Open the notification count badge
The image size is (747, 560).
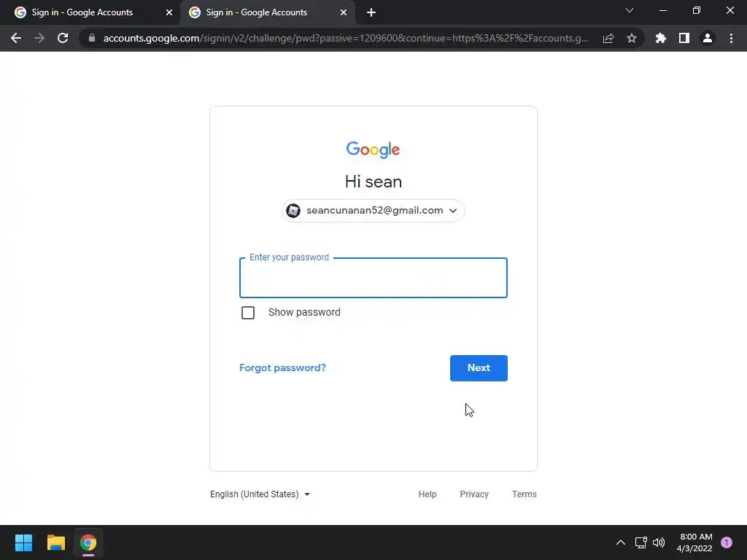point(727,542)
